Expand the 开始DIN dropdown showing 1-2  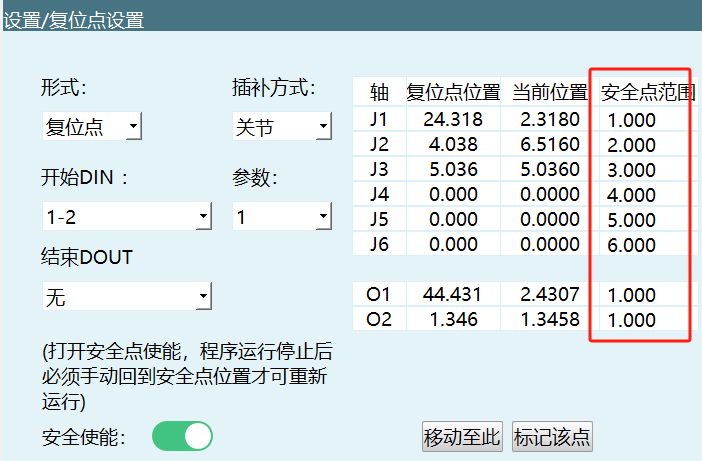click(127, 216)
